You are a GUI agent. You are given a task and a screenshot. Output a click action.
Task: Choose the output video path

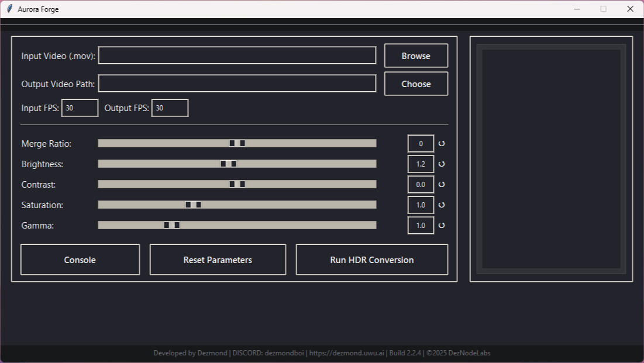416,84
